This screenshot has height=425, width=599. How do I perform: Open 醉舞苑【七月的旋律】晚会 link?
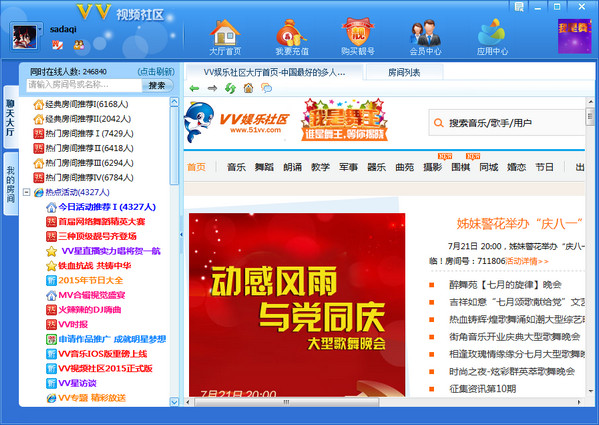[x=505, y=284]
